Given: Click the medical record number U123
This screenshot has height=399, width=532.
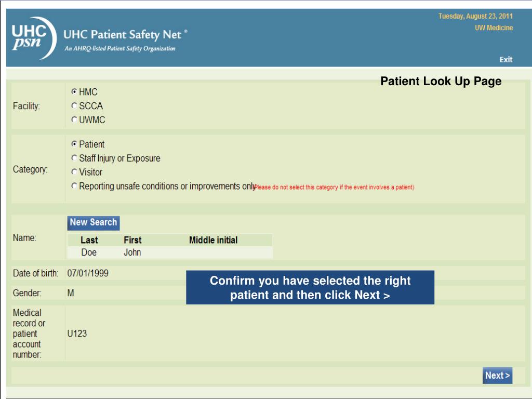Looking at the screenshot, I should 77,334.
